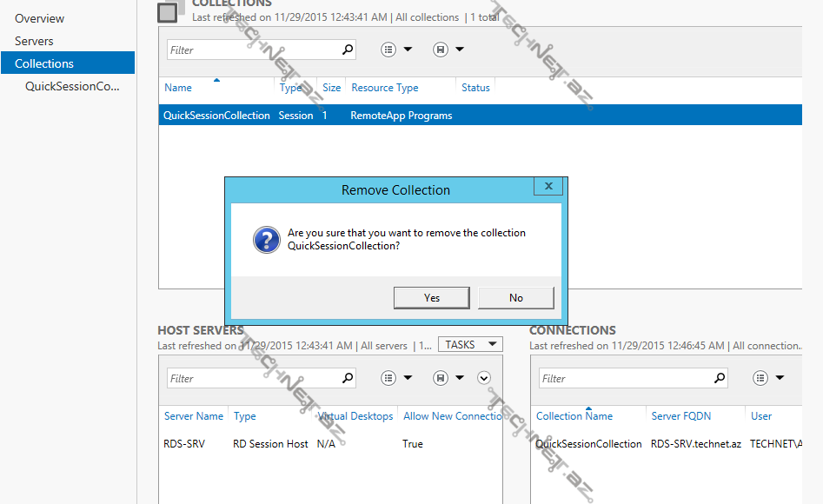Expand the Host Servers panel chevron
This screenshot has height=504, width=823.
pos(484,378)
